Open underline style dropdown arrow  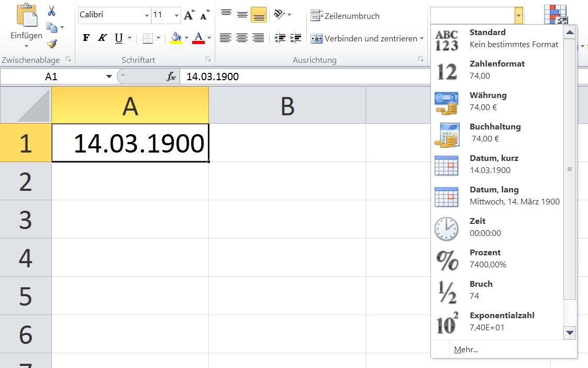click(130, 38)
